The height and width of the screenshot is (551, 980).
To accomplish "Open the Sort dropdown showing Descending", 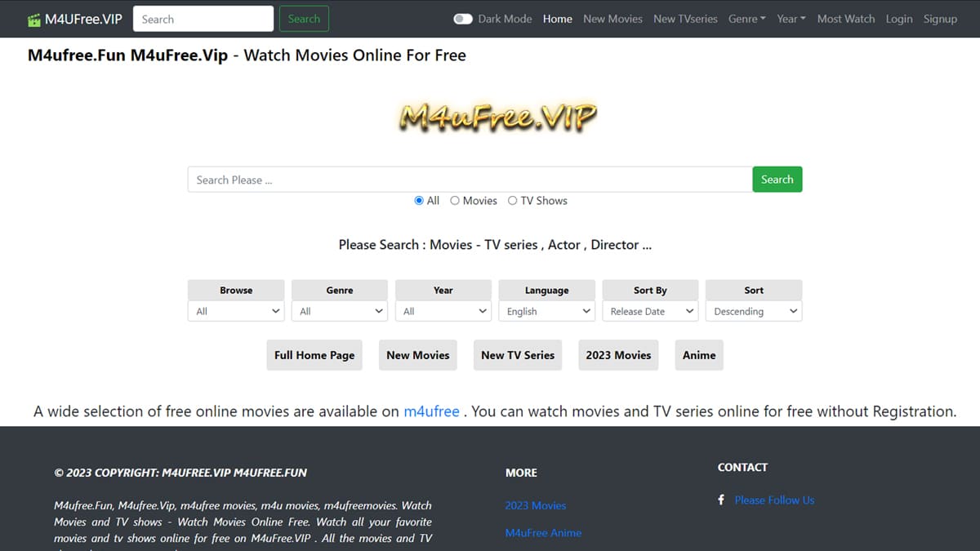I will 754,311.
